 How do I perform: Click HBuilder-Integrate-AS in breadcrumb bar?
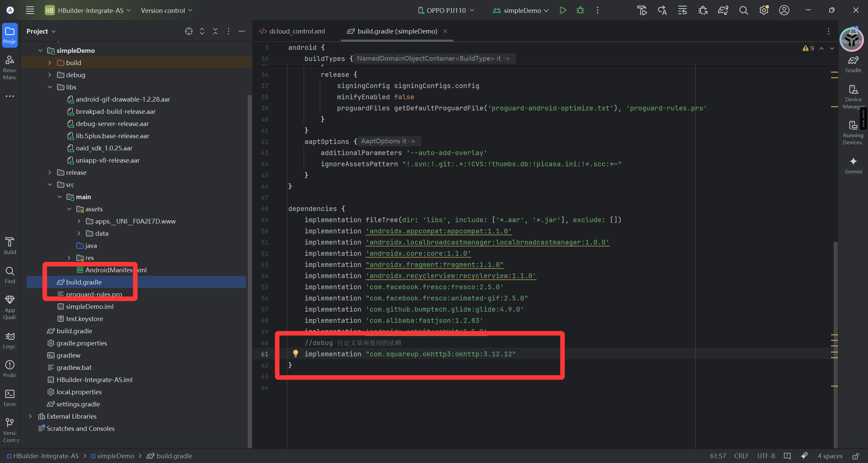click(x=43, y=456)
